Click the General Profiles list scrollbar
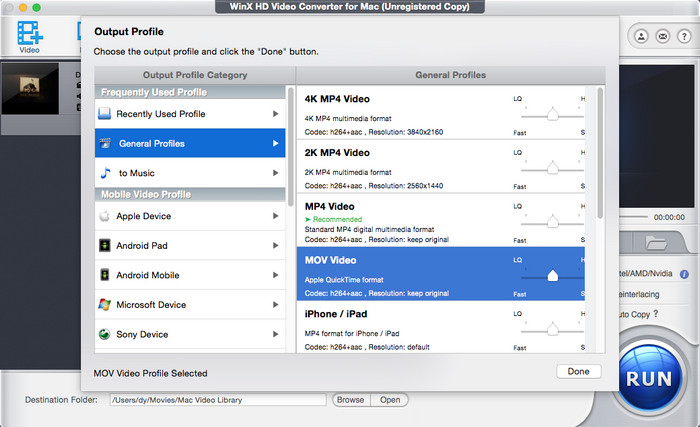The width and height of the screenshot is (700, 427). click(600, 153)
